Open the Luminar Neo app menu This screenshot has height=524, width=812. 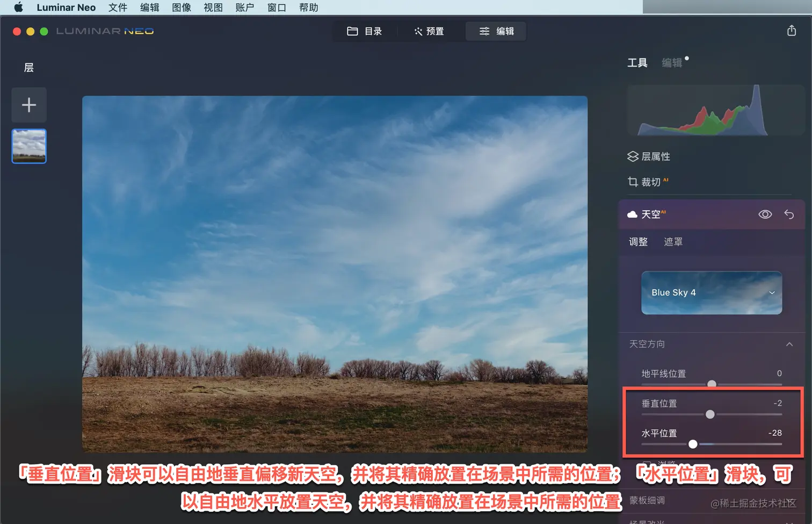pyautogui.click(x=66, y=8)
